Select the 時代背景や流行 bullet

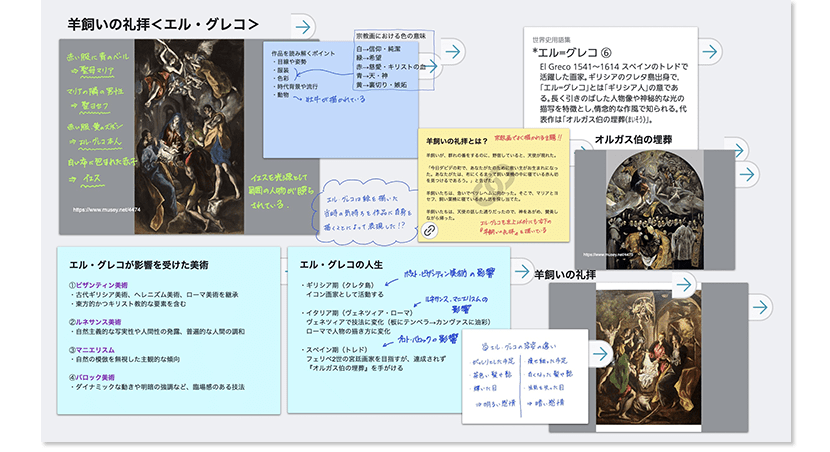point(296,86)
